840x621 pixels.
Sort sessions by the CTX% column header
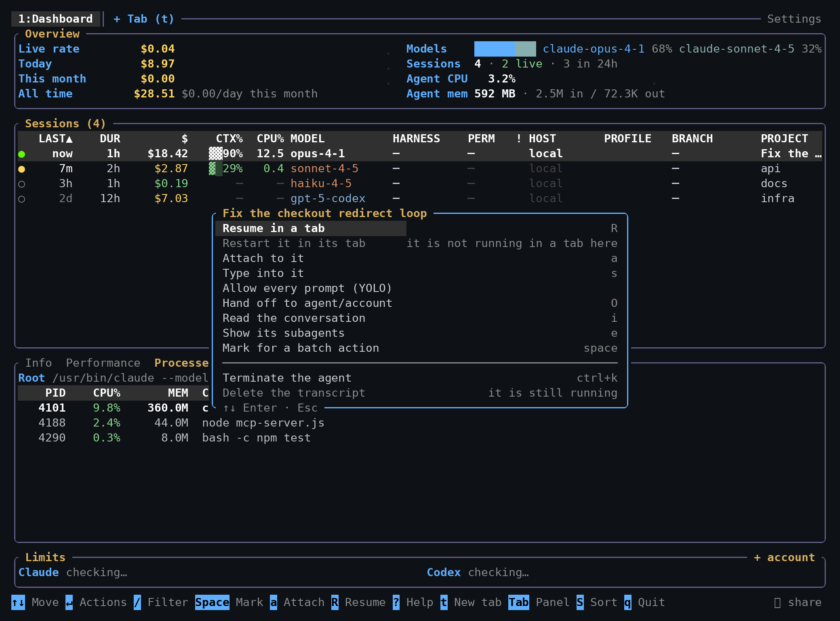pos(229,139)
